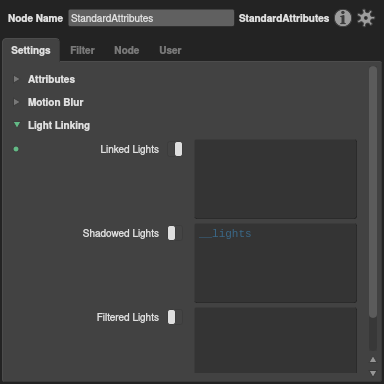The image size is (384, 384).
Task: Click the vertical scrollbar handle
Action: (373, 192)
